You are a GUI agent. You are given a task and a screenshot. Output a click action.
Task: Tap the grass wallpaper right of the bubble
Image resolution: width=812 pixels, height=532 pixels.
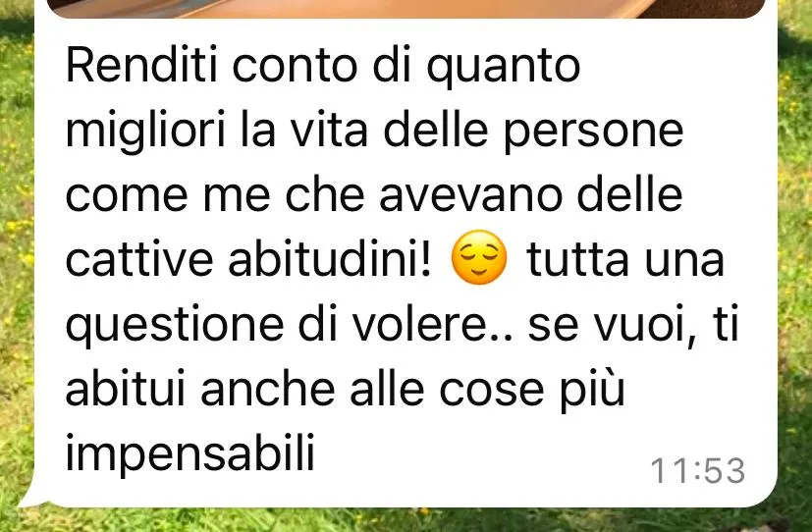[795, 259]
